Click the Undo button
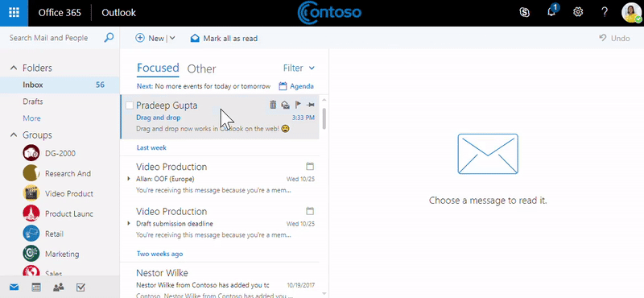 click(x=614, y=38)
